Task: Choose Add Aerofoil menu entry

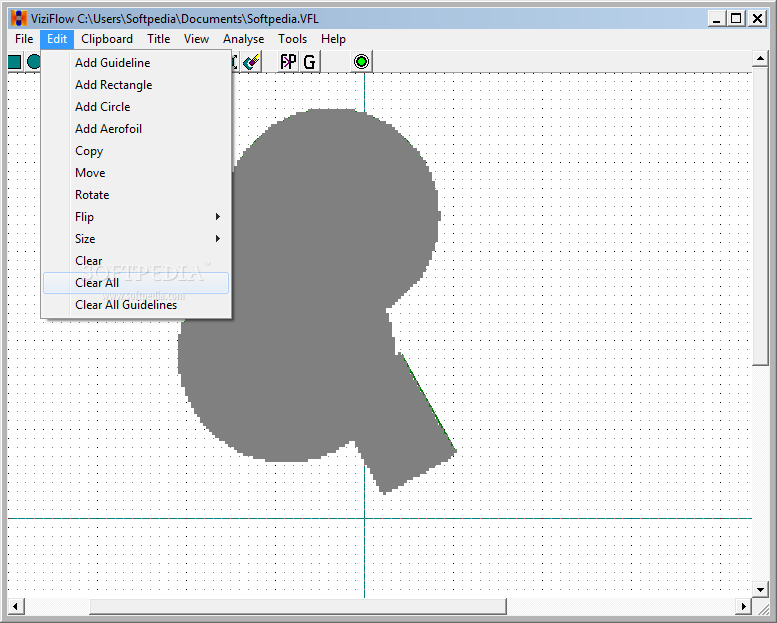Action: point(136,129)
